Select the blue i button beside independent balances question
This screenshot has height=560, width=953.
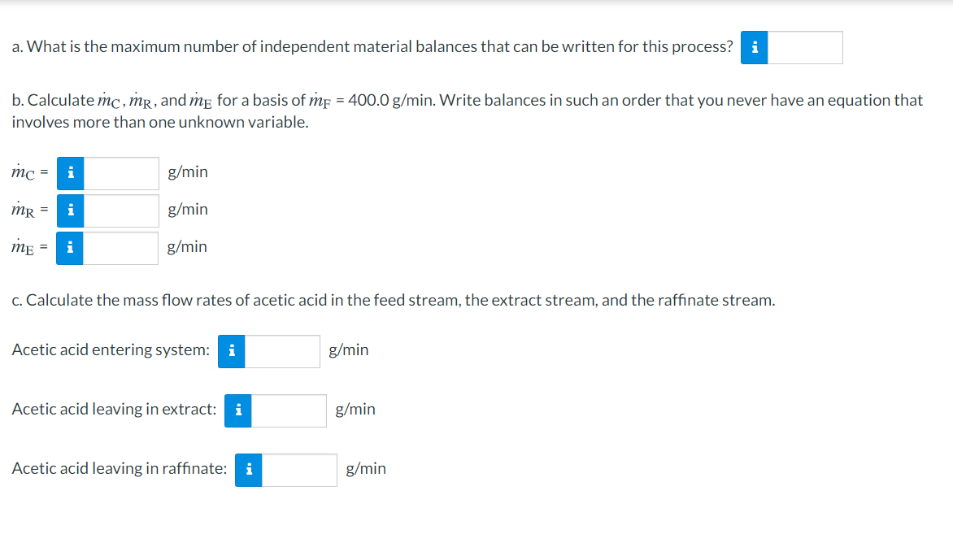753,47
